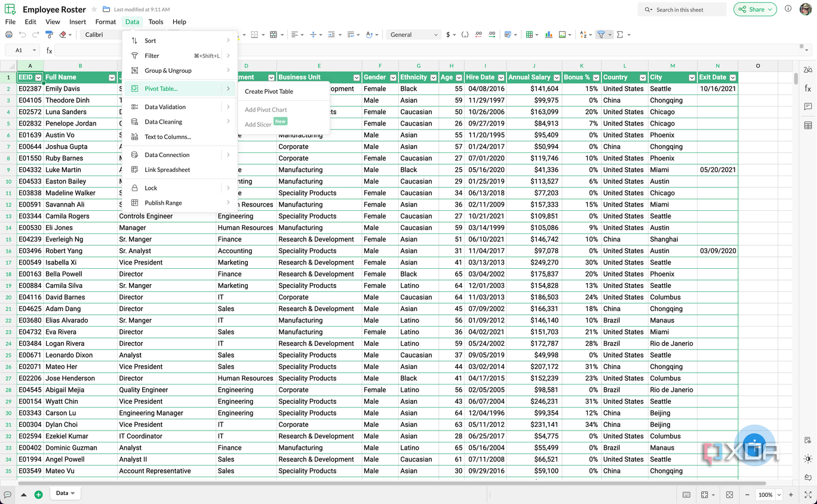Click the vertical align icon
The image size is (817, 504).
click(x=314, y=35)
